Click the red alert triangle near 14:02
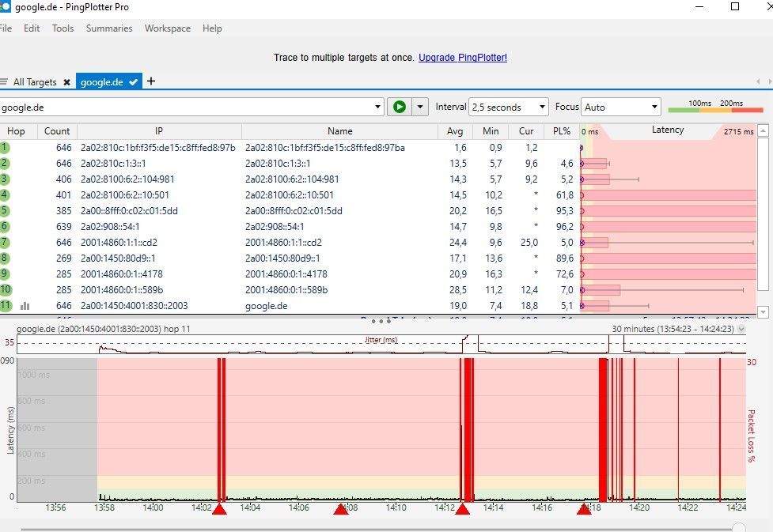Image resolution: width=773 pixels, height=532 pixels. (x=219, y=509)
